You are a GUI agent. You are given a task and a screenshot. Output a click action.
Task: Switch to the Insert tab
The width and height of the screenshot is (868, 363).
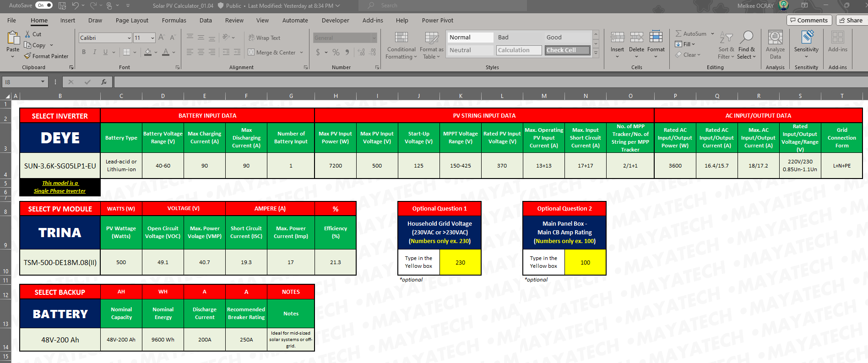(x=68, y=21)
